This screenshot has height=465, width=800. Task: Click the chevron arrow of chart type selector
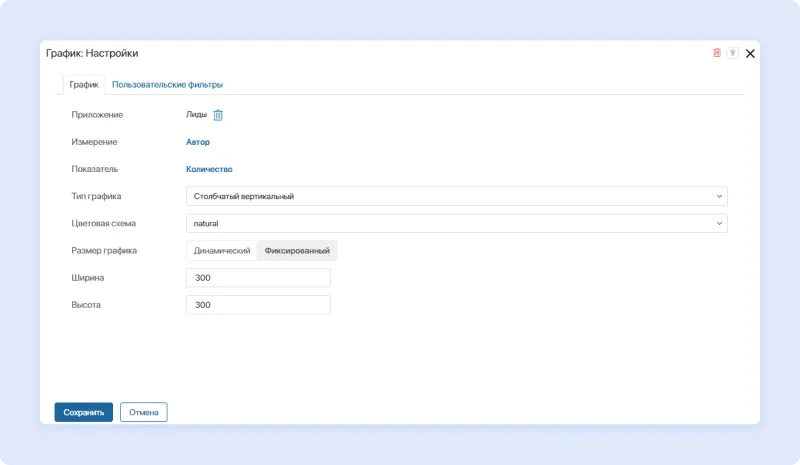(x=719, y=196)
